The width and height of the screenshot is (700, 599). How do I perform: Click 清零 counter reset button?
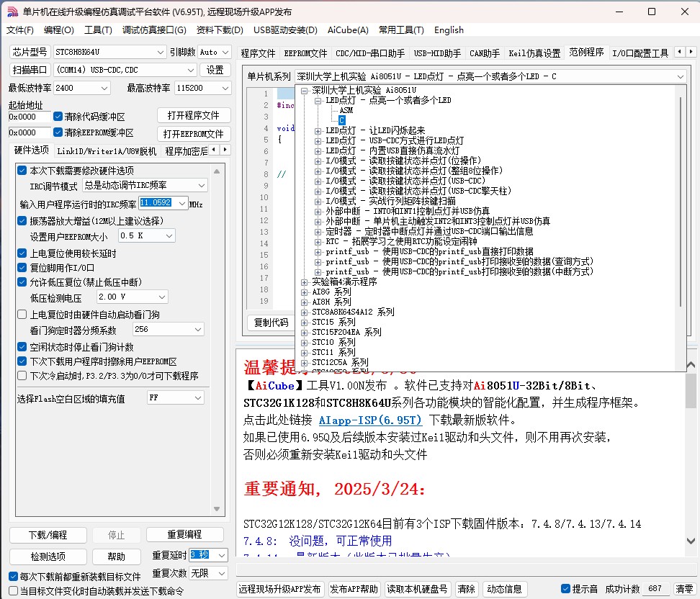coord(684,589)
